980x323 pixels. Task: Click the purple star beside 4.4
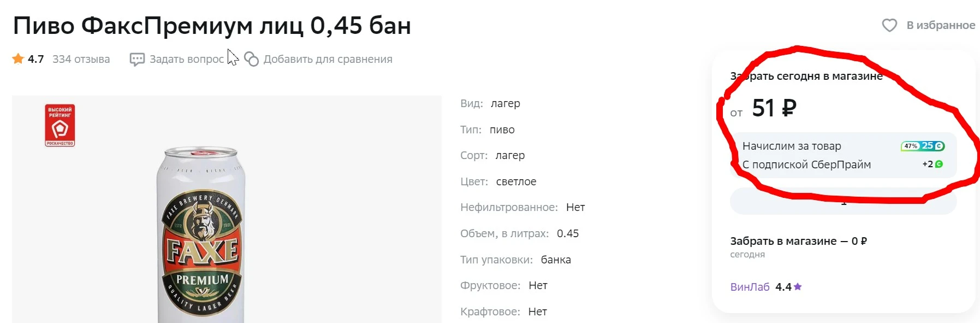(x=798, y=286)
